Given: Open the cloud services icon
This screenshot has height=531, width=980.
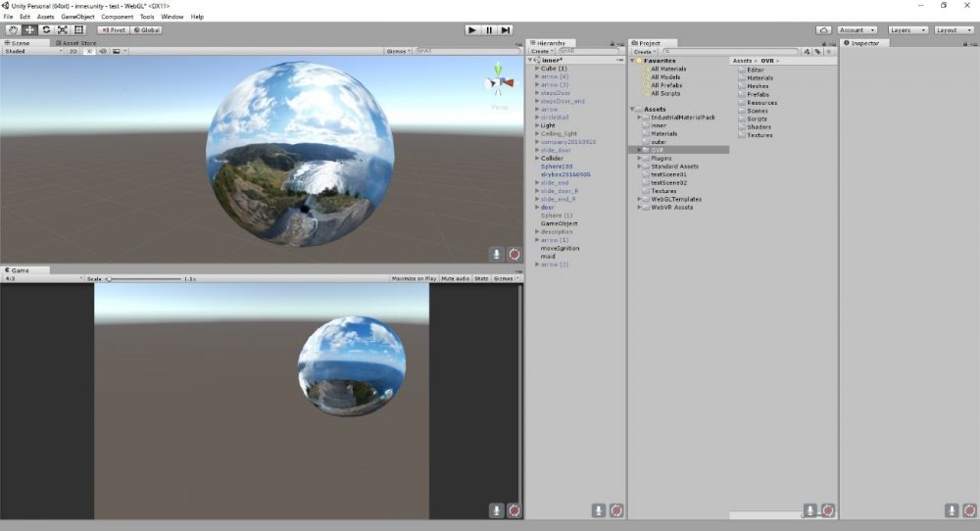Looking at the screenshot, I should tap(824, 30).
